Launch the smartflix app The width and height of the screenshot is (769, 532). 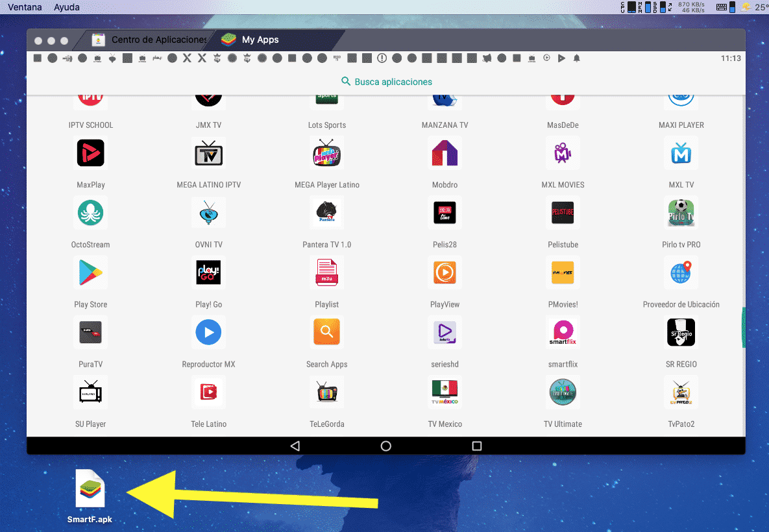pos(562,332)
